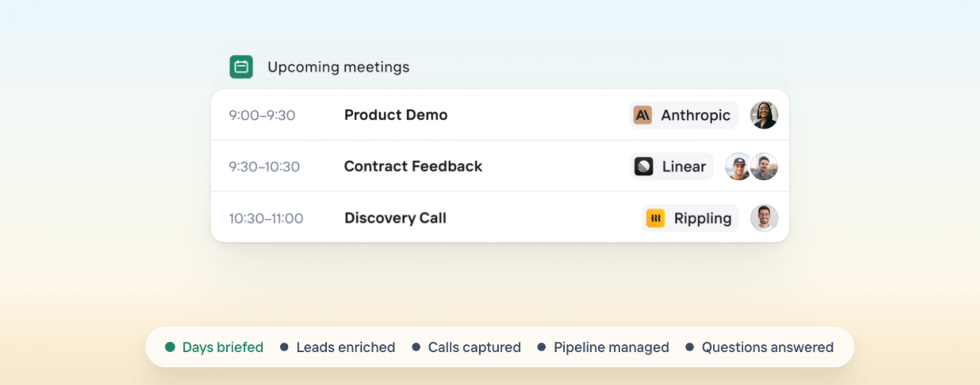Click the Anthropic logo icon
This screenshot has width=980, height=385.
pos(642,115)
